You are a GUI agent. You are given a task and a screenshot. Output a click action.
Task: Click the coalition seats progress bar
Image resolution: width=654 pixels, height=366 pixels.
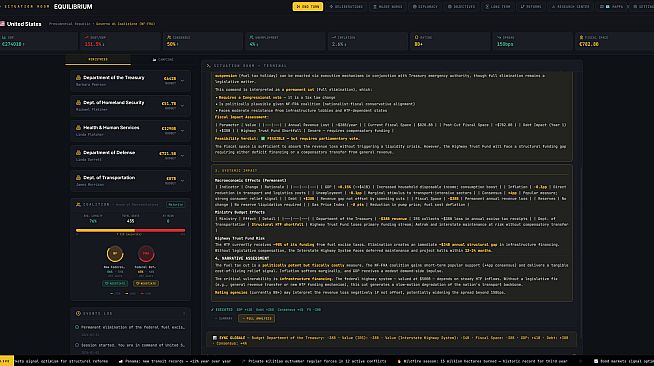pyautogui.click(x=131, y=230)
